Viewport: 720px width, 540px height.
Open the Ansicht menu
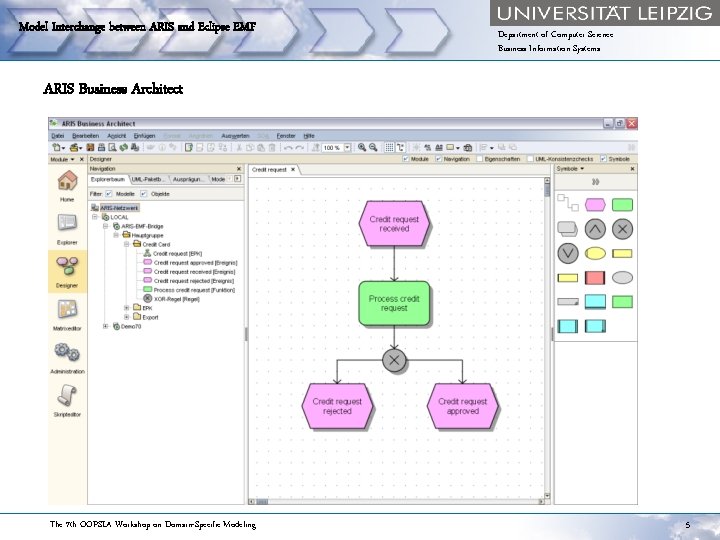[117, 136]
